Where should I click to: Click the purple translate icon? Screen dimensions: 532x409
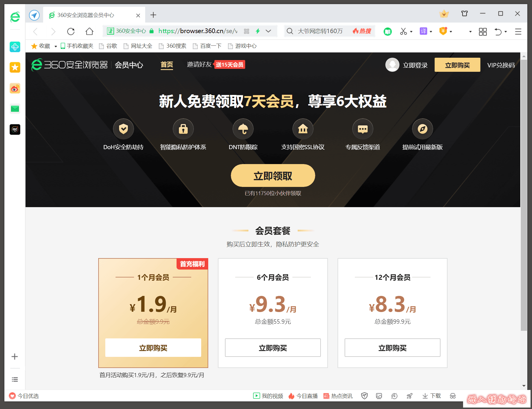tap(423, 31)
